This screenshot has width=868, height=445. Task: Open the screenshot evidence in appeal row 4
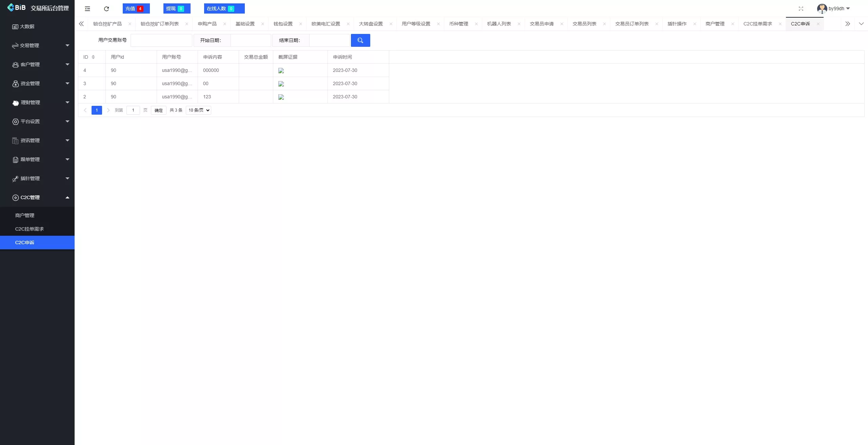281,70
